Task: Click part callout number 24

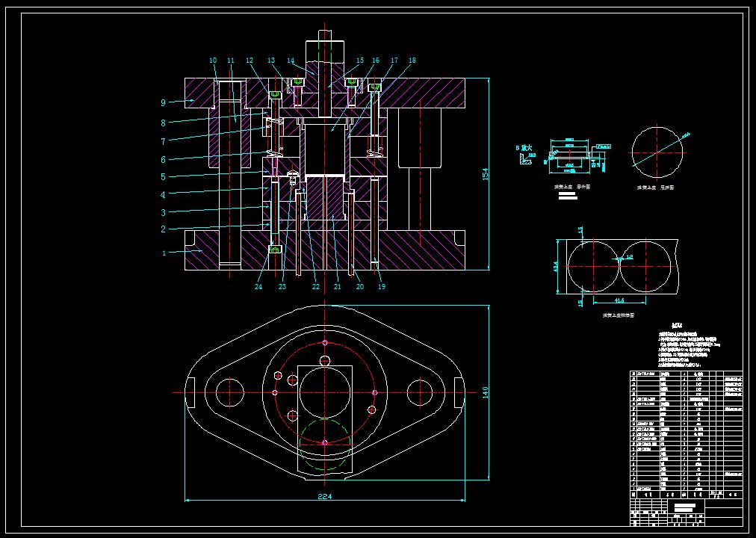Action: pos(259,287)
